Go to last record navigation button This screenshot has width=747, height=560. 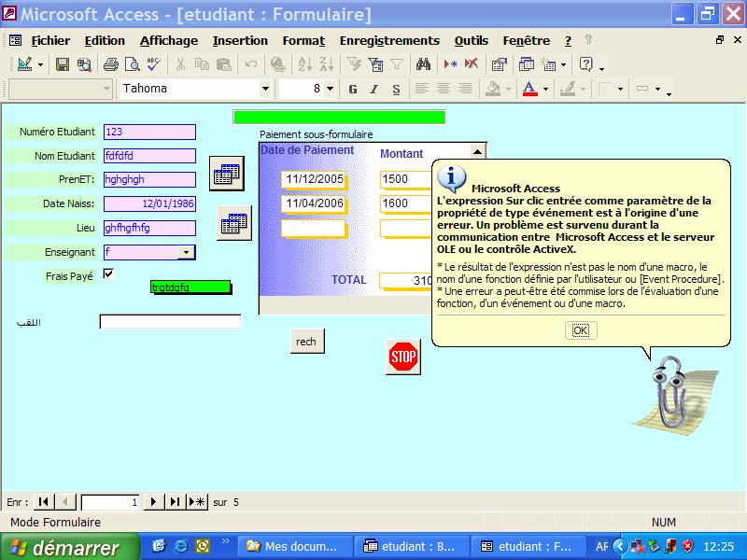pos(175,501)
